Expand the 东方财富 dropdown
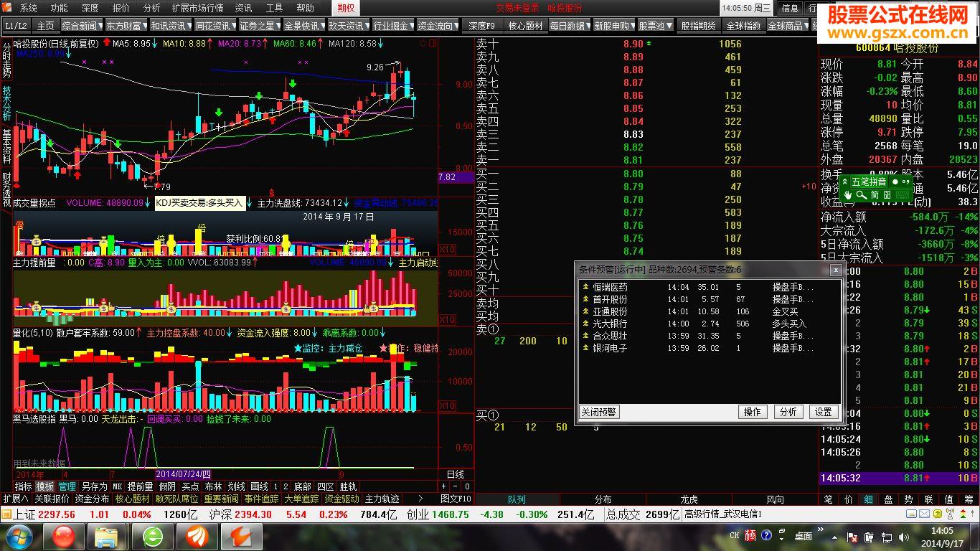 point(125,26)
